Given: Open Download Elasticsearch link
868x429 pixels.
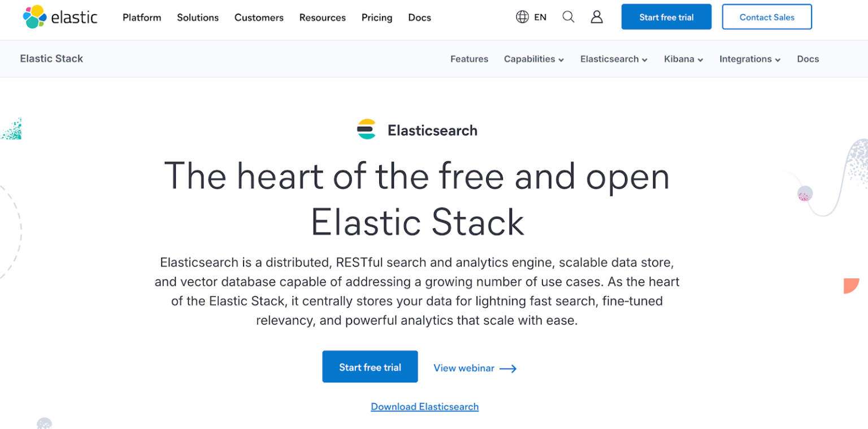Looking at the screenshot, I should (424, 406).
